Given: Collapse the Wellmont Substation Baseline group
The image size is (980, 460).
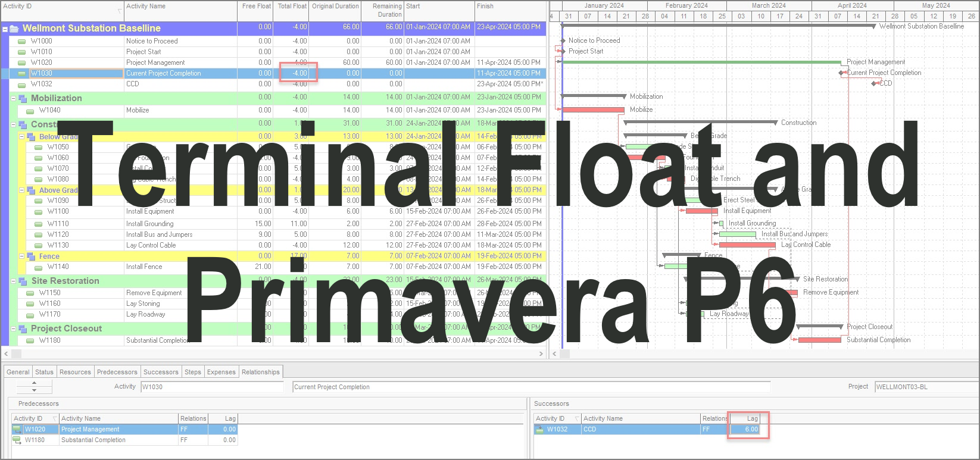Looking at the screenshot, I should pos(5,29).
